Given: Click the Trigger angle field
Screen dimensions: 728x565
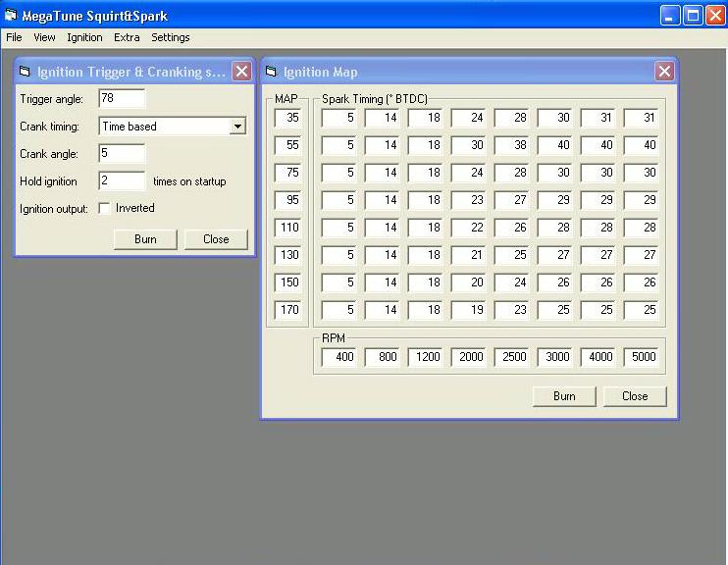Looking at the screenshot, I should [122, 99].
